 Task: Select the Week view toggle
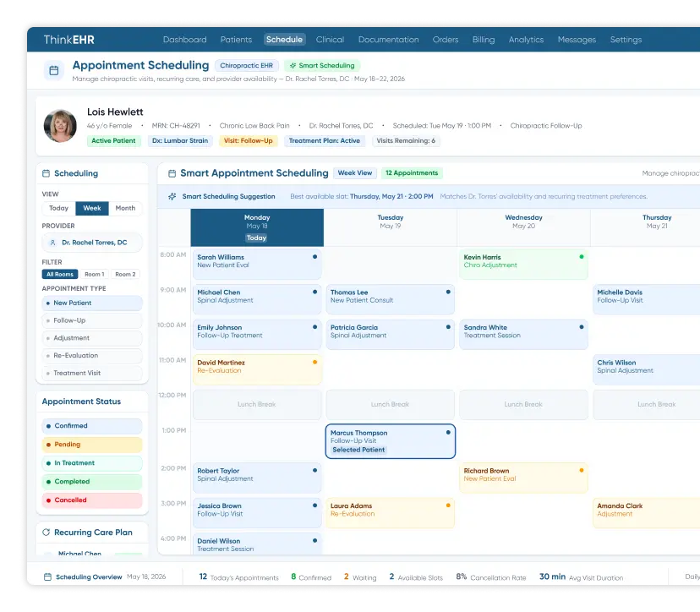[92, 208]
